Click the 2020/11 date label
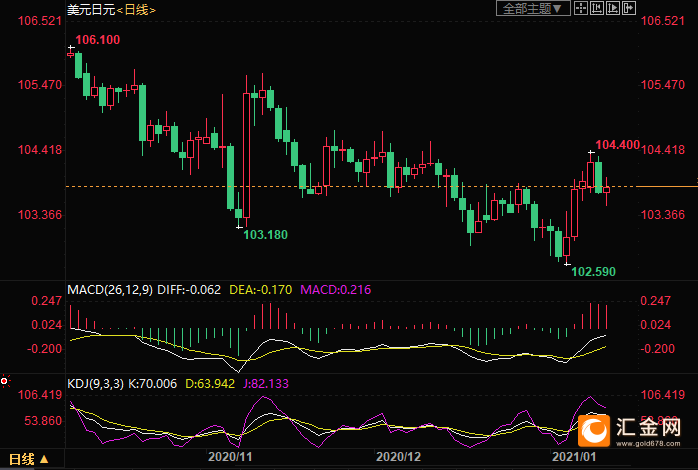Image resolution: width=698 pixels, height=470 pixels. [x=230, y=457]
